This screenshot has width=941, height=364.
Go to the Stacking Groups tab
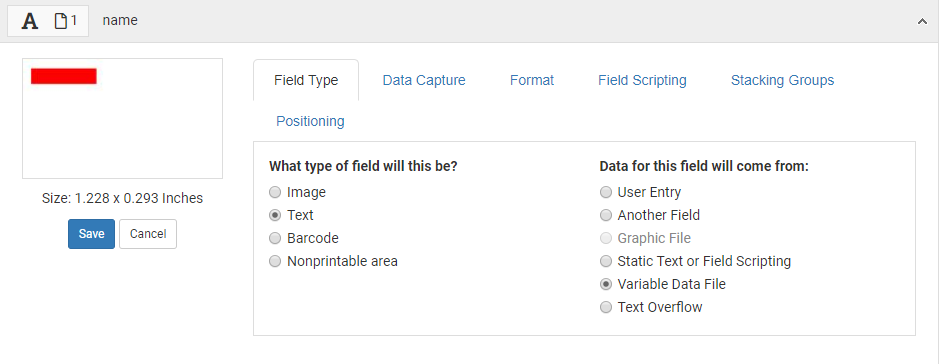point(782,80)
